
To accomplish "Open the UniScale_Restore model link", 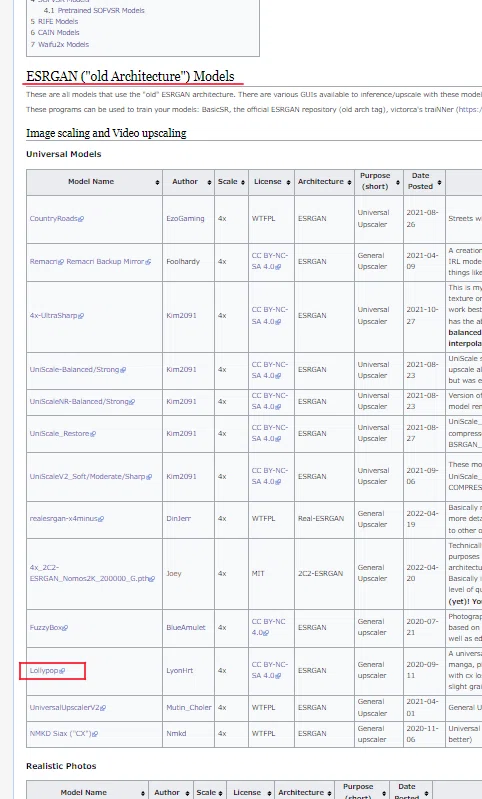I will [63, 434].
